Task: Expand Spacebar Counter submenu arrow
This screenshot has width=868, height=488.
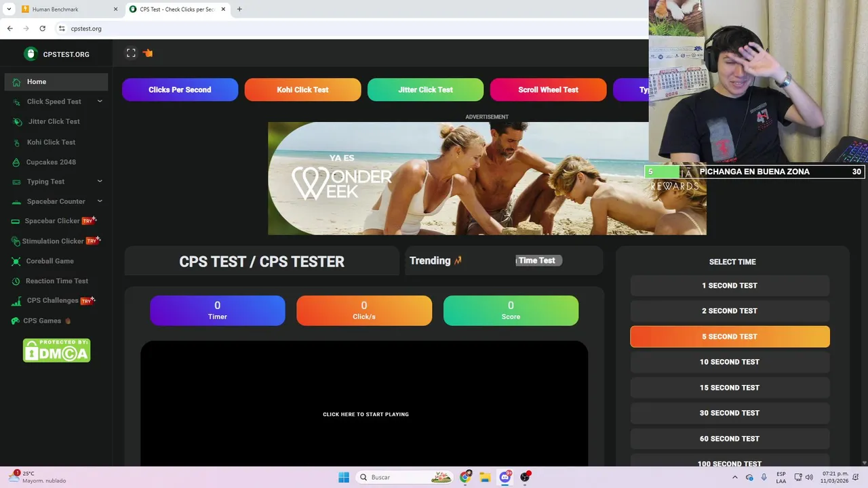Action: pos(100,201)
